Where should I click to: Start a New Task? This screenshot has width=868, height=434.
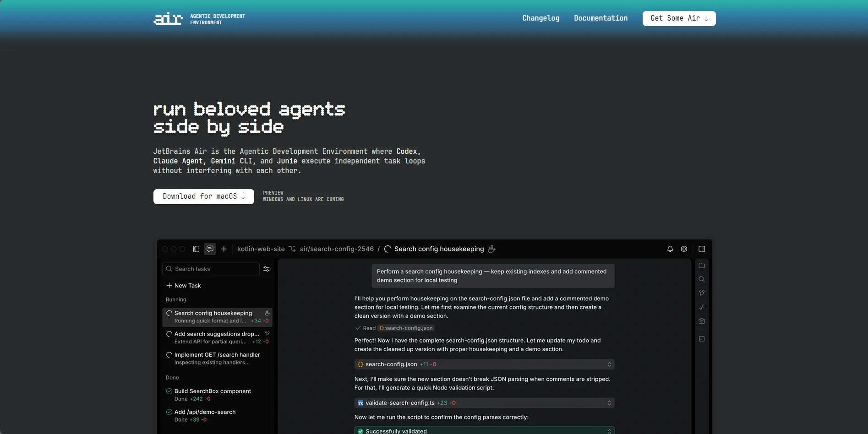[184, 286]
